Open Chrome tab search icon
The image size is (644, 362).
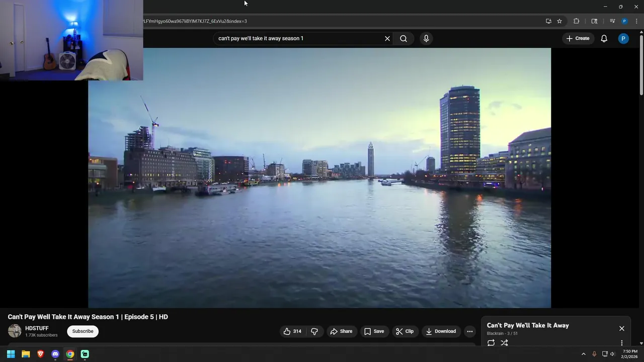point(594,21)
